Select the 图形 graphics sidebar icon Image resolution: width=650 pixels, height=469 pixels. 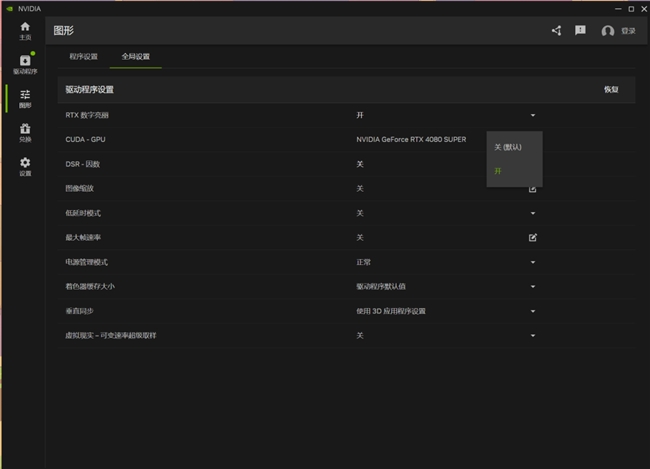click(x=25, y=98)
